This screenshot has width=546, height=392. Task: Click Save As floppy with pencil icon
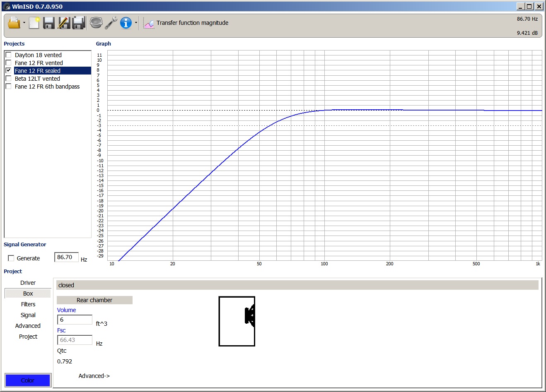pos(64,23)
